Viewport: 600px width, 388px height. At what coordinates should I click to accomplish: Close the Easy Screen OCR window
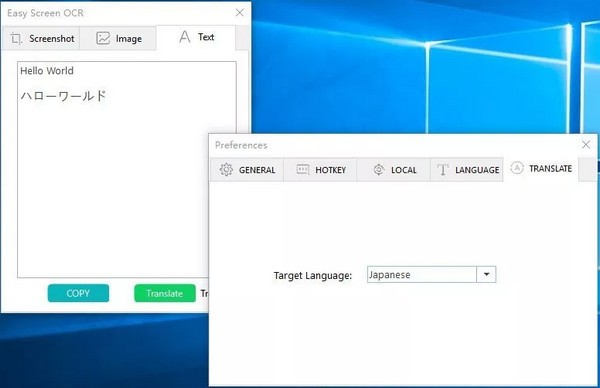coord(240,13)
